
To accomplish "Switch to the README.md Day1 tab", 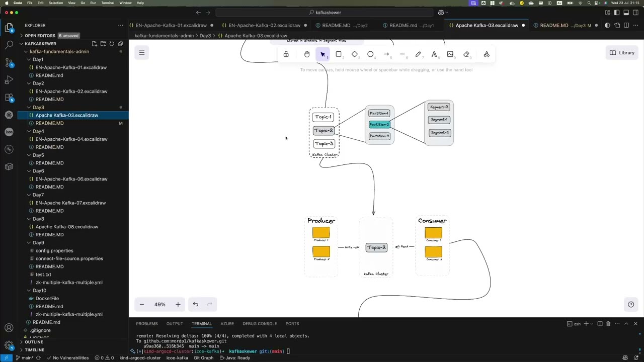I will (x=411, y=25).
